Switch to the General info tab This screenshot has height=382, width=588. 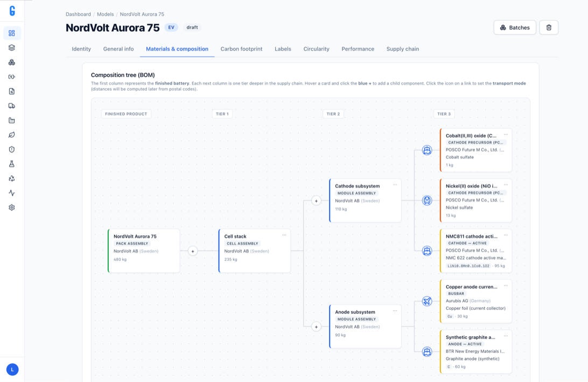point(118,49)
